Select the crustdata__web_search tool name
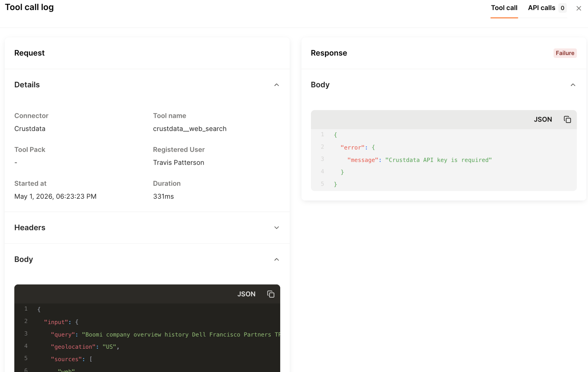588x372 pixels. point(189,128)
